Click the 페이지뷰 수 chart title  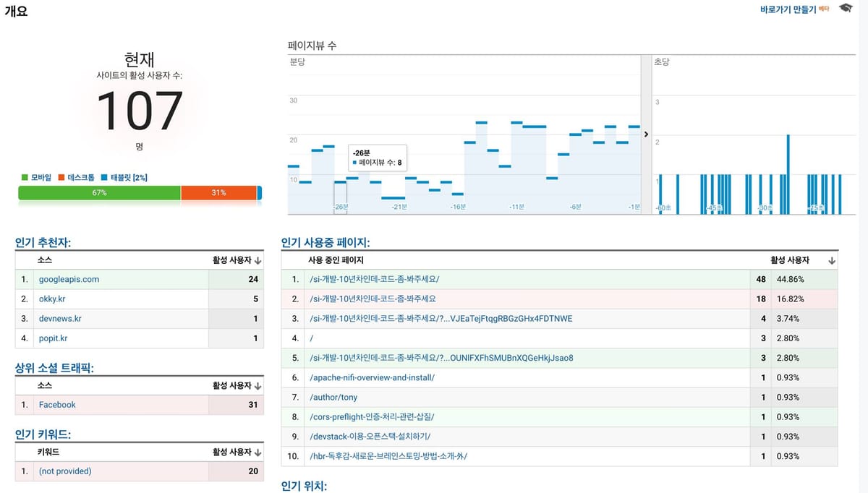[x=312, y=46]
